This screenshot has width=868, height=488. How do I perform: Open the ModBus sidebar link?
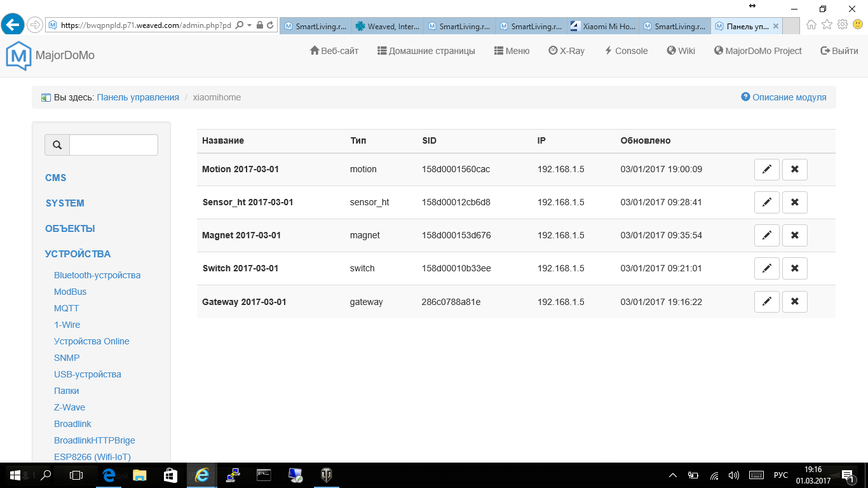coord(70,292)
